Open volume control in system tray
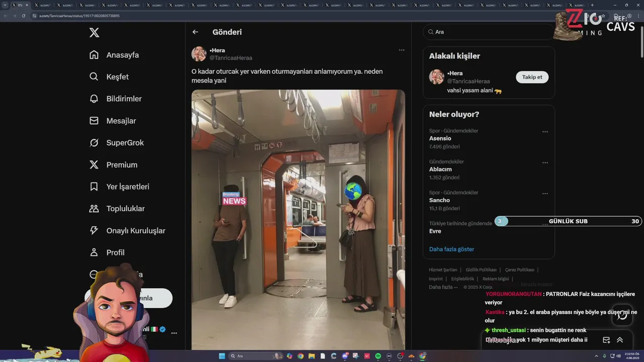 [x=618, y=356]
